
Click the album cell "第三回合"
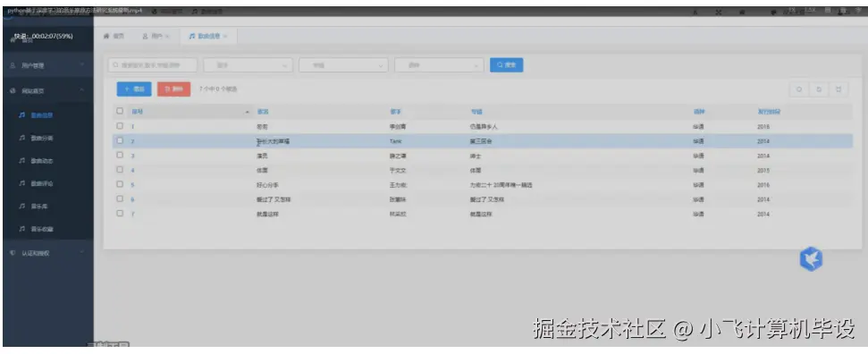tap(481, 141)
